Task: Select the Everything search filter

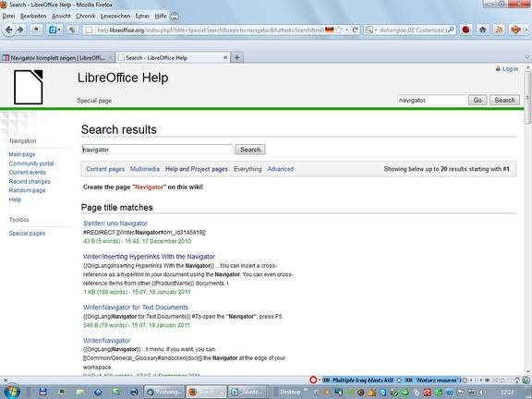Action: pos(248,169)
